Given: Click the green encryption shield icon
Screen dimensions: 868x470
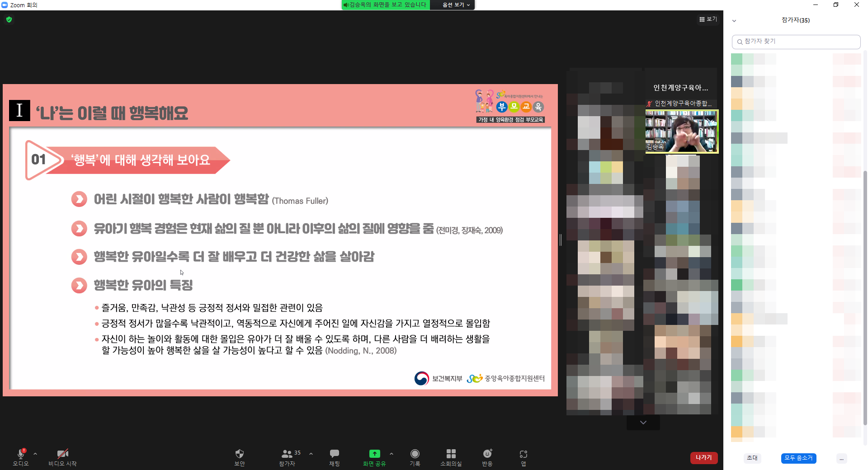Looking at the screenshot, I should (9, 19).
